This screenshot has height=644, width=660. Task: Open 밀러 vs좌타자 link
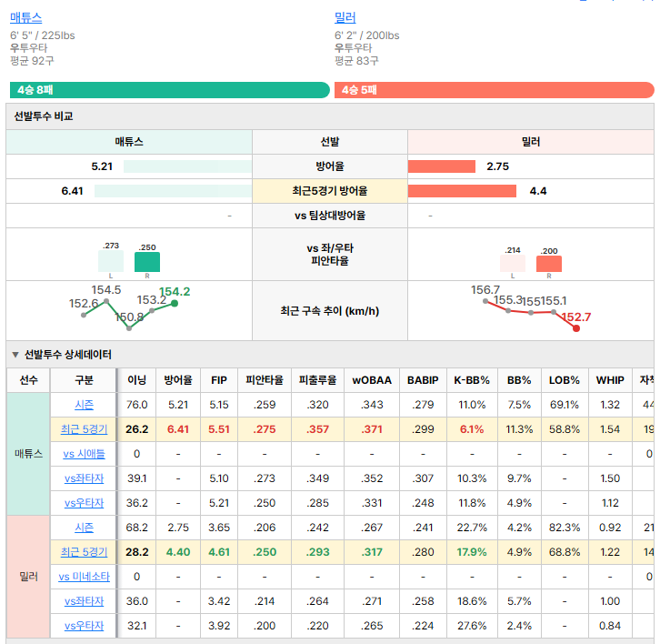[84, 601]
